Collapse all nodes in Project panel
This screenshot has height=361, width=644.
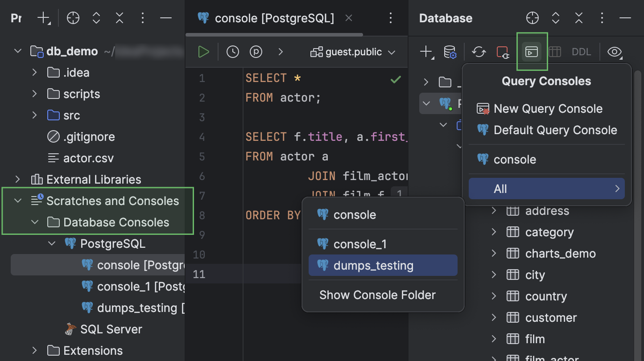pyautogui.click(x=119, y=18)
